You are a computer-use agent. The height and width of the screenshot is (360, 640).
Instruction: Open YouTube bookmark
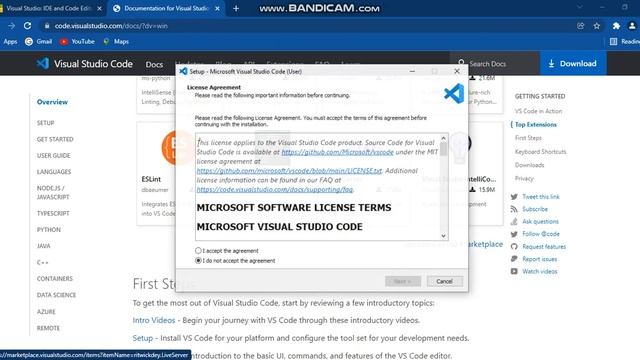(x=77, y=41)
